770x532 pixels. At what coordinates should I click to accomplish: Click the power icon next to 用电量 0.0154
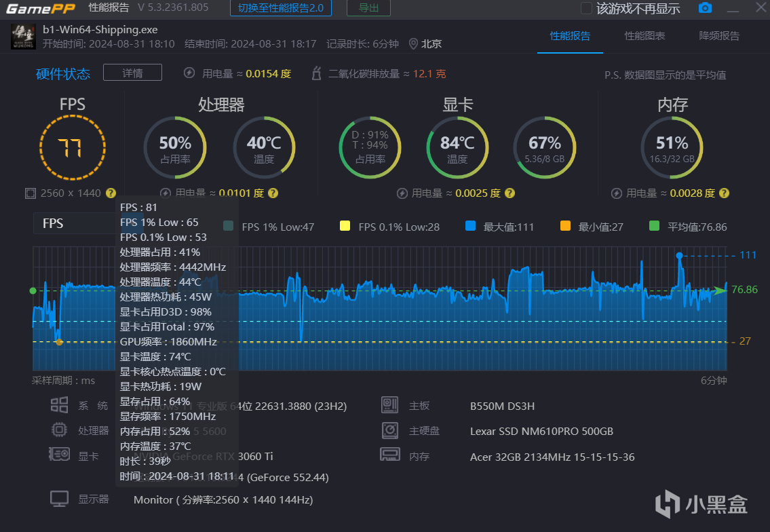(x=189, y=73)
